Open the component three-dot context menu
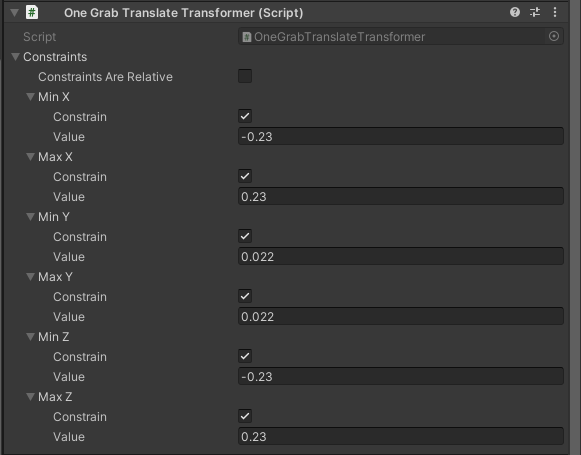This screenshot has height=455, width=581. 555,12
